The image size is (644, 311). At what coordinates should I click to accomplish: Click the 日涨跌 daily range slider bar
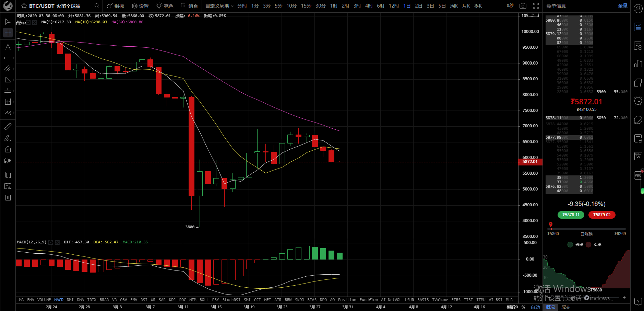click(x=586, y=229)
